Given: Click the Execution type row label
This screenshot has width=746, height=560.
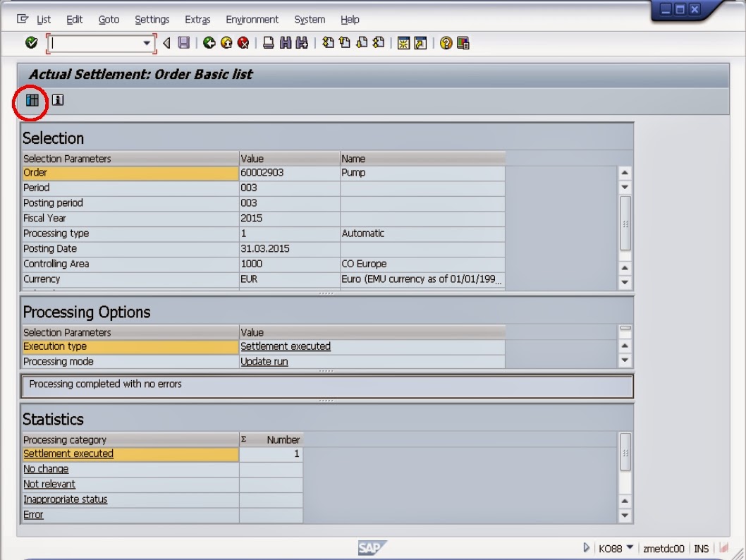Looking at the screenshot, I should point(130,346).
